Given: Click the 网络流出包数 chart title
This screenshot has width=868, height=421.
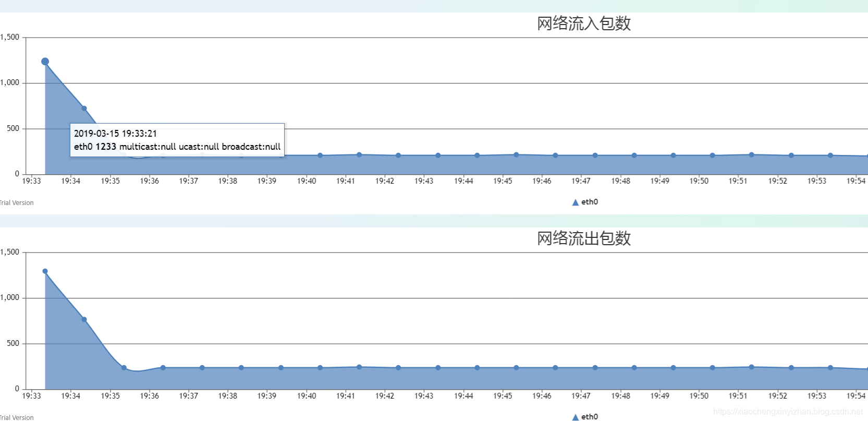Looking at the screenshot, I should click(584, 238).
